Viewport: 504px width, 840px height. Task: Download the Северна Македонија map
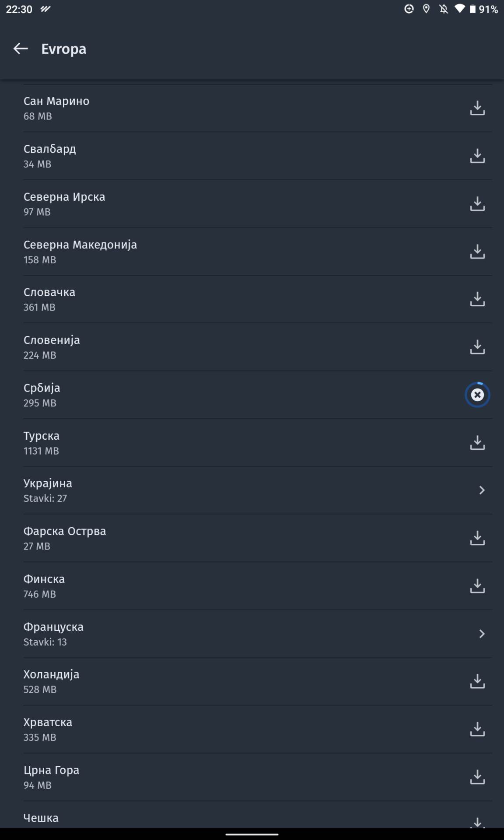(477, 252)
